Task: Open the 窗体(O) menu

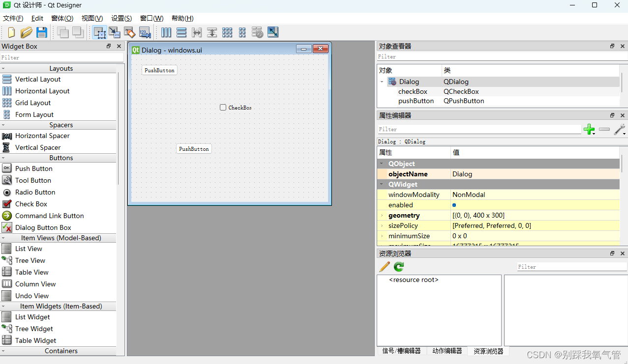Action: (x=62, y=18)
